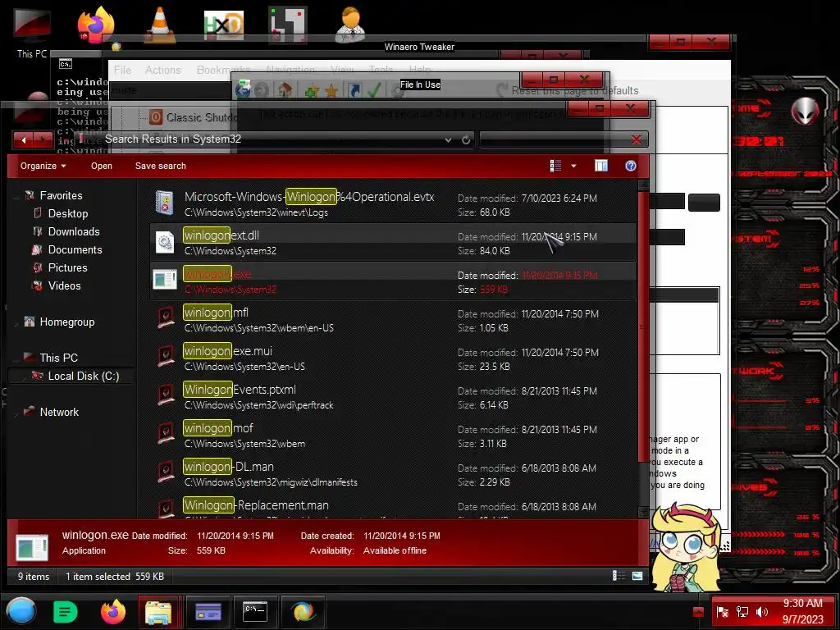Select Documents under Favorites
840x630 pixels.
coord(75,249)
